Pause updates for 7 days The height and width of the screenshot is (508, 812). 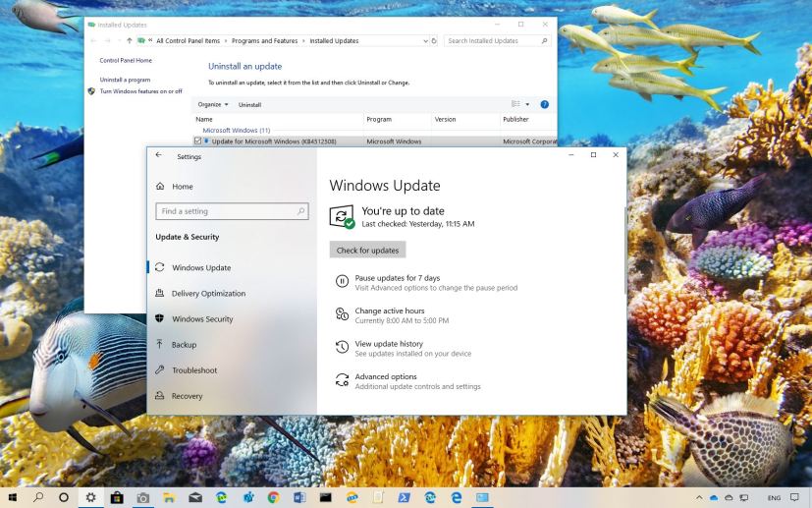398,278
